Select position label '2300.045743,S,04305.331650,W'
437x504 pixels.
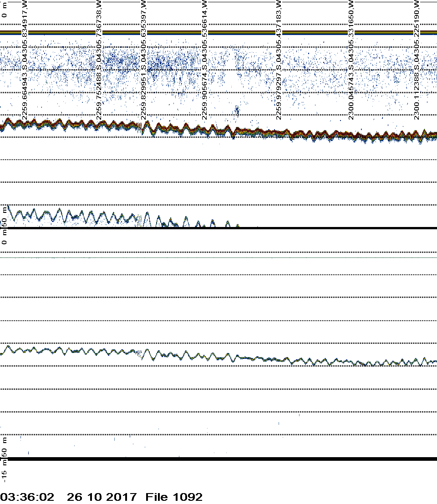[x=351, y=60]
